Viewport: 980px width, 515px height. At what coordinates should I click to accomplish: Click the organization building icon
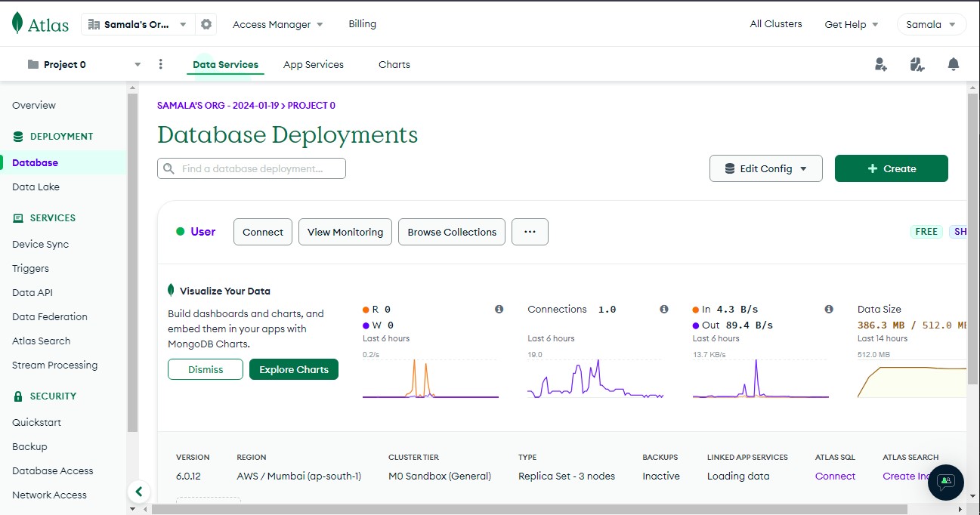coord(94,24)
